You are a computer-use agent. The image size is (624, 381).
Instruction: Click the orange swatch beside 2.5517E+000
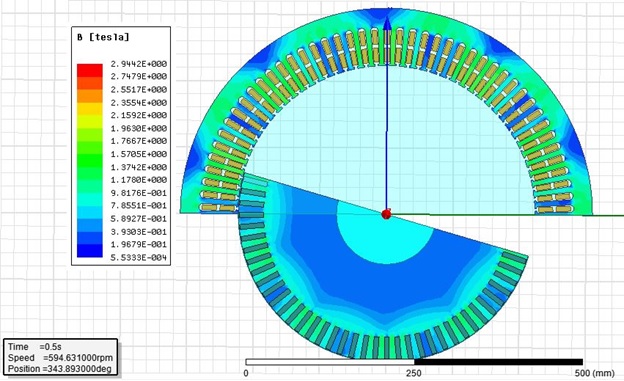[x=90, y=96]
